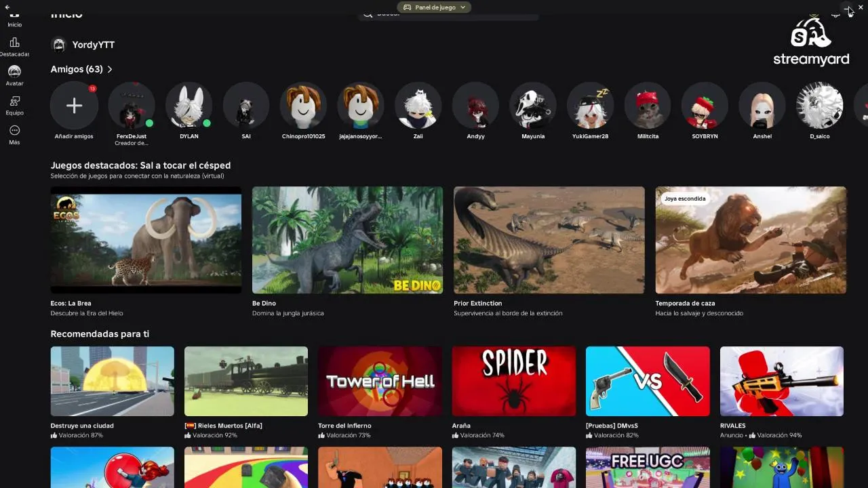
Task: Open Zail friend avatar
Action: pos(418,106)
